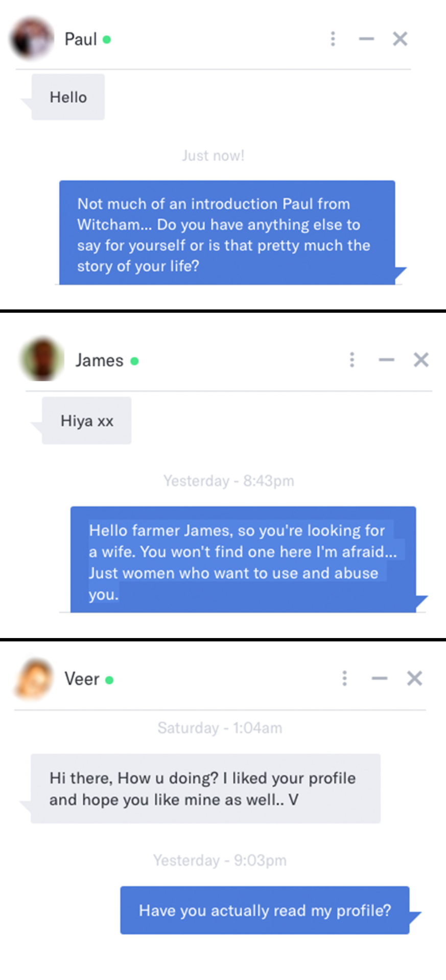View Veer's profile picture
Screen dimensions: 446x980
tap(35, 678)
